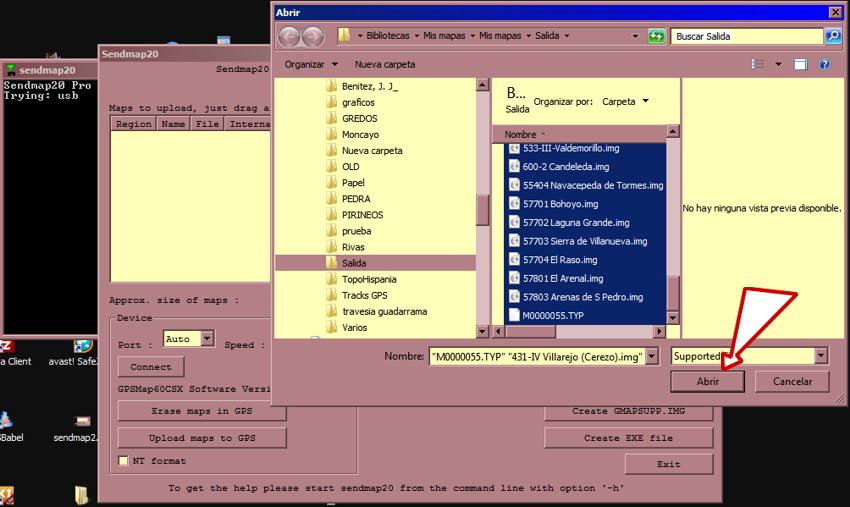Viewport: 850px width, 507px height.
Task: Click Create EXE file button
Action: click(628, 438)
